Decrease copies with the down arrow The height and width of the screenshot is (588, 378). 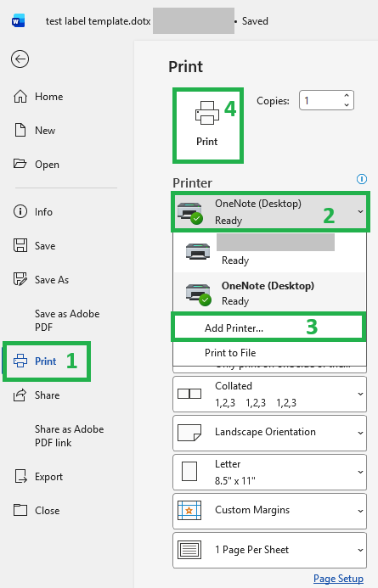coord(347,105)
